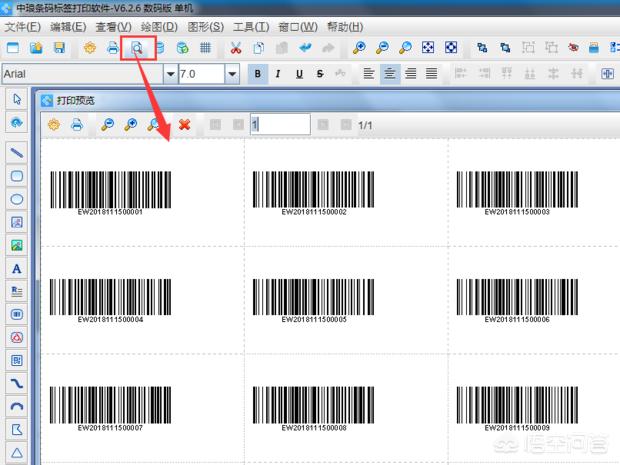Open print preview icon in main toolbar

click(x=137, y=48)
